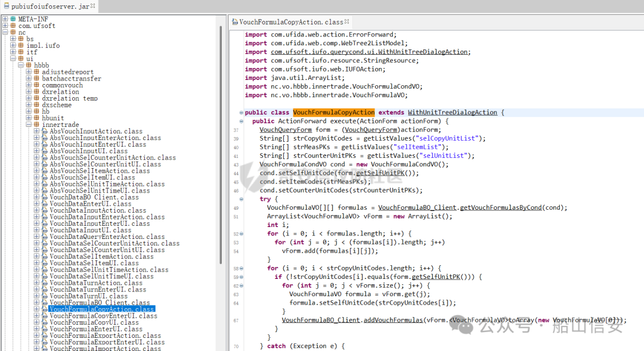Image resolution: width=644 pixels, height=351 pixels.
Task: Close the VouchFormulaCopyAction.class editor tab
Action: click(x=347, y=22)
